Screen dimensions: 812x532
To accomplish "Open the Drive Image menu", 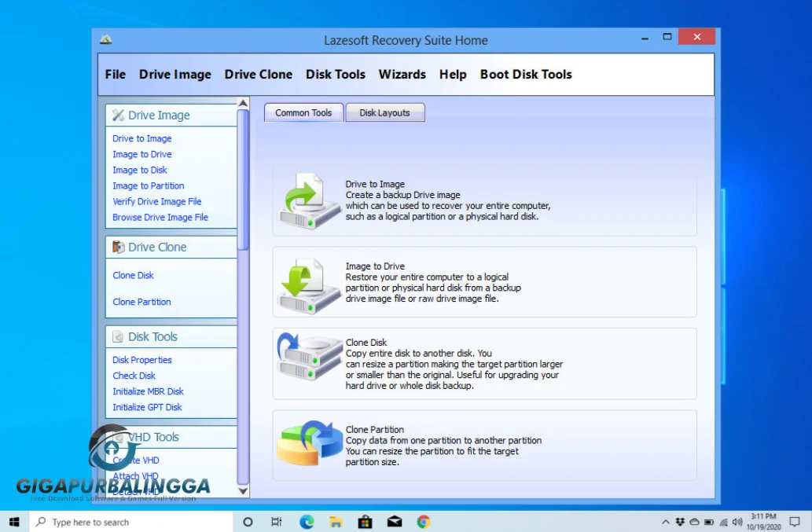I will [x=175, y=75].
